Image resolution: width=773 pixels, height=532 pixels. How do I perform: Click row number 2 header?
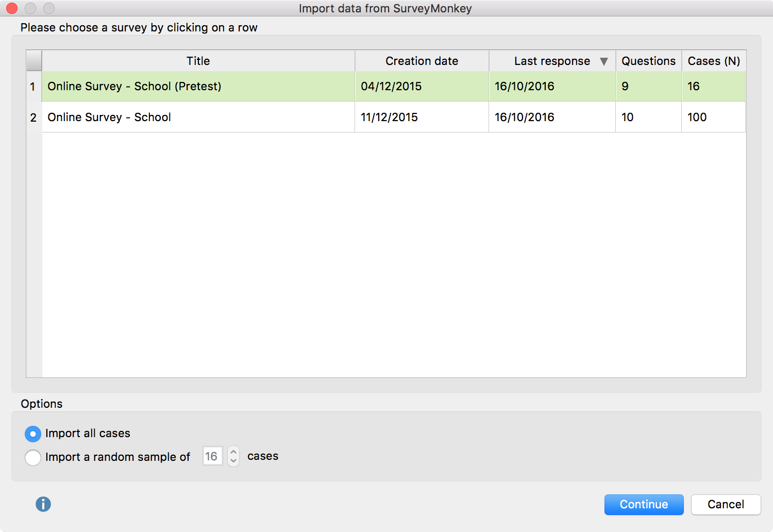[33, 118]
